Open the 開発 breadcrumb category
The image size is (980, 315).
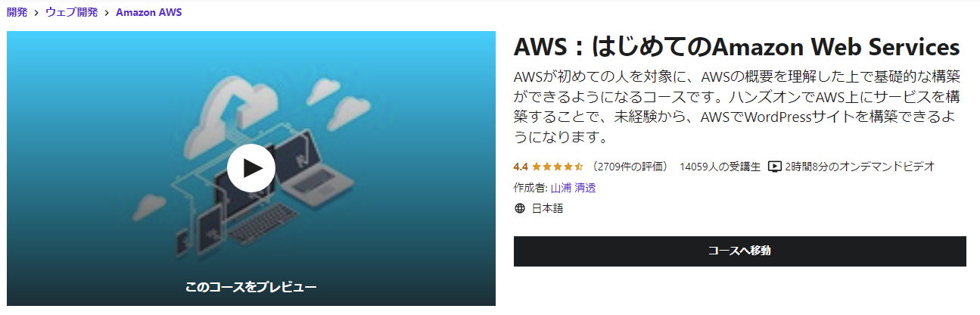click(17, 12)
